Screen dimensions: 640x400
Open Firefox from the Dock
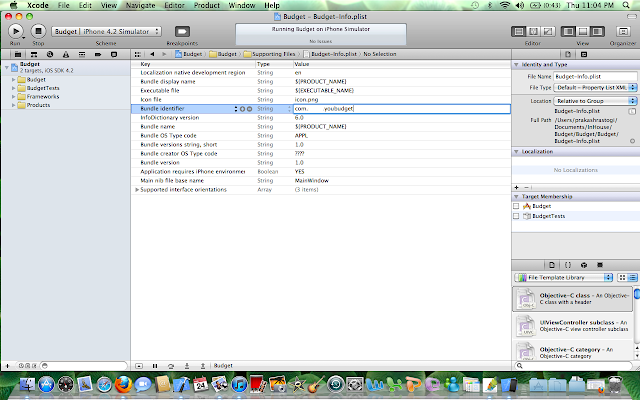[x=123, y=384]
